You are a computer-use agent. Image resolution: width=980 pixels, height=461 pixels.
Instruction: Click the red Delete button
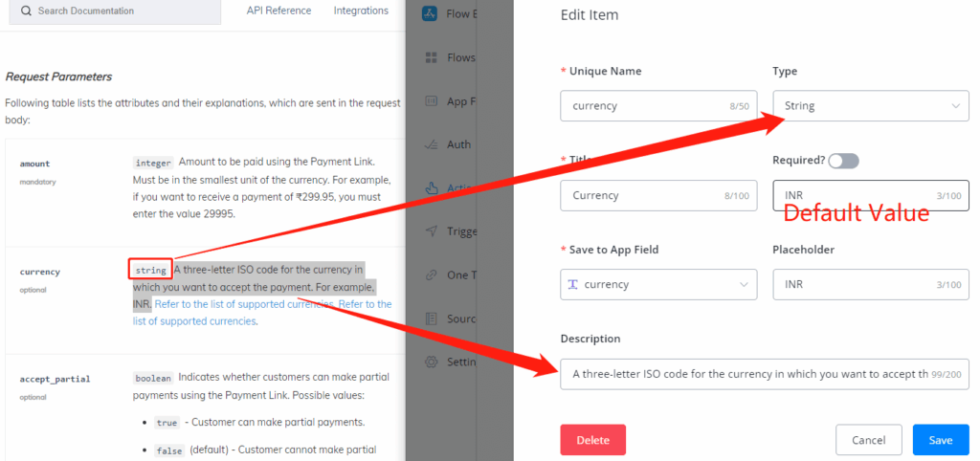tap(592, 440)
